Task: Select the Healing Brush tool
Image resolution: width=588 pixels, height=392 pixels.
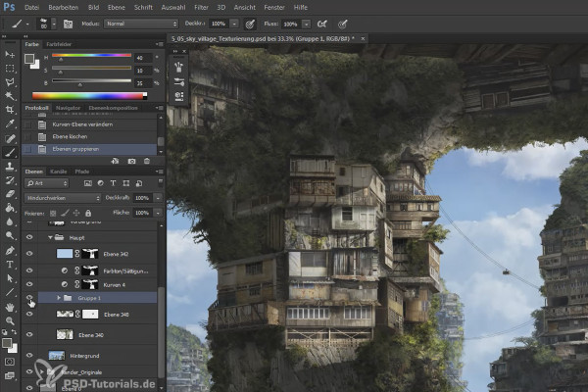Action: [10, 138]
